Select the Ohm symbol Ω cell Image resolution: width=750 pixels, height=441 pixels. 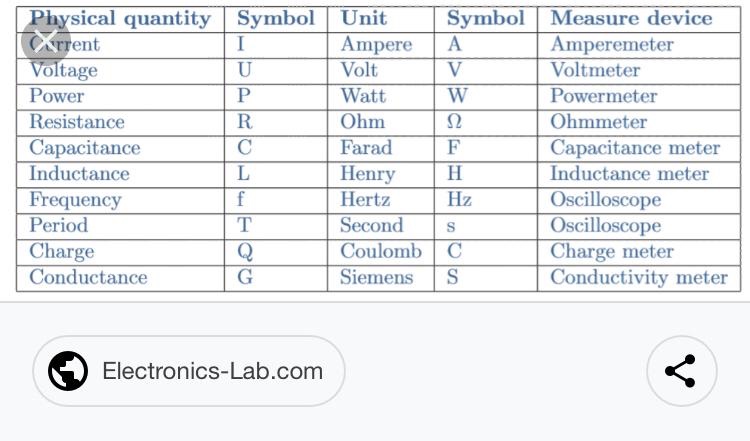454,122
